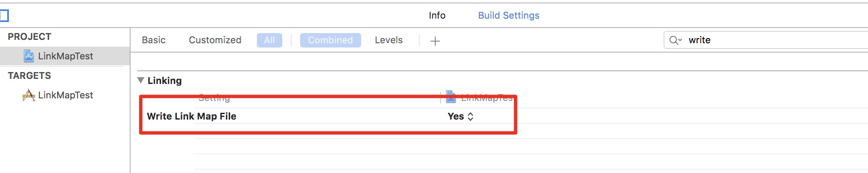
Task: Click the TARGETS section header
Action: pos(29,76)
